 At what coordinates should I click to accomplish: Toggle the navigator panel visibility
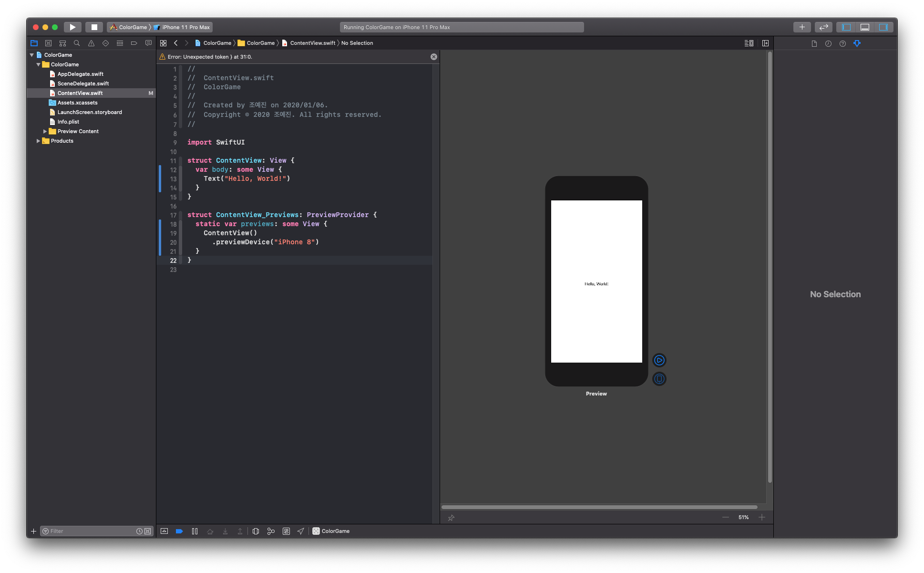point(846,27)
